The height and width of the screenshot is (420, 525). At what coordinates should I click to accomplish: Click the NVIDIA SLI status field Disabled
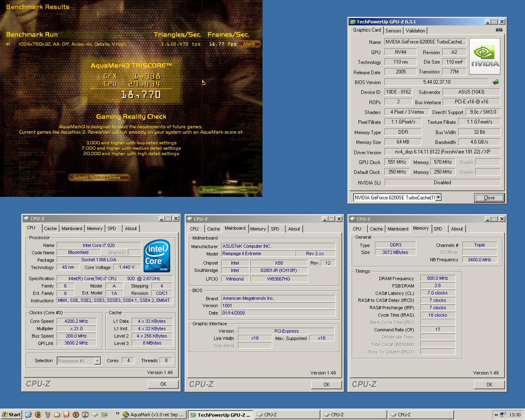pyautogui.click(x=442, y=183)
